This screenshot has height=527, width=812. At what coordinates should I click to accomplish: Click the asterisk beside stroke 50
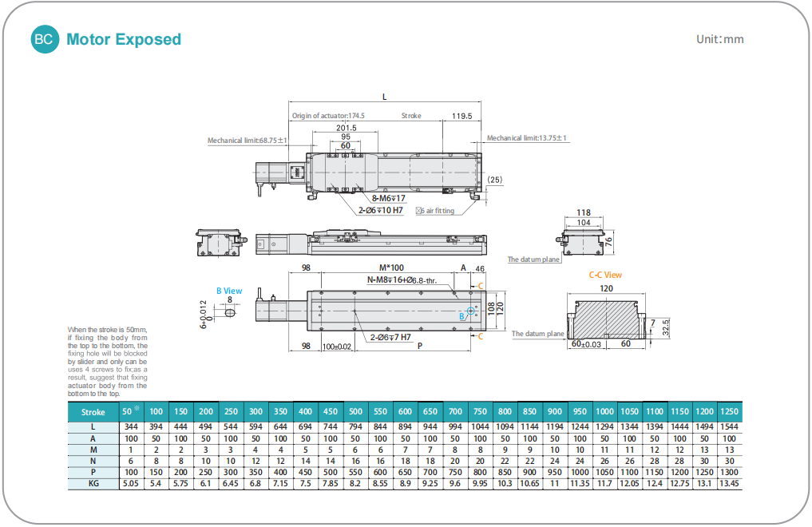click(137, 409)
